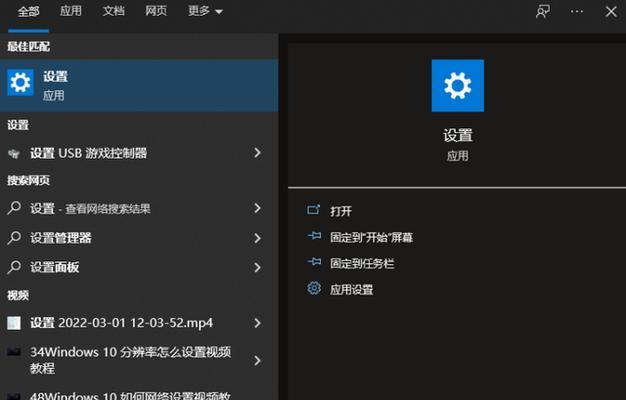The image size is (626, 400).
Task: Click the gear icon beside 设置 best match
Action: click(x=20, y=83)
